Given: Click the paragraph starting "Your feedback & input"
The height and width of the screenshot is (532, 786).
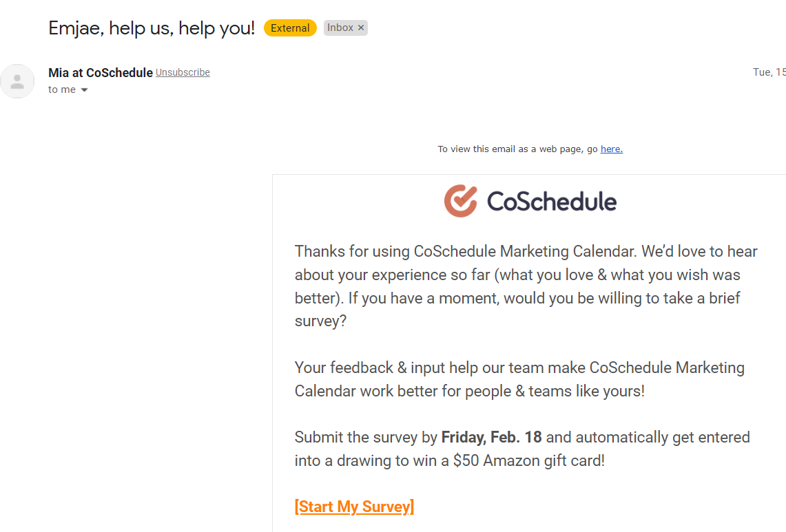Looking at the screenshot, I should pos(519,379).
